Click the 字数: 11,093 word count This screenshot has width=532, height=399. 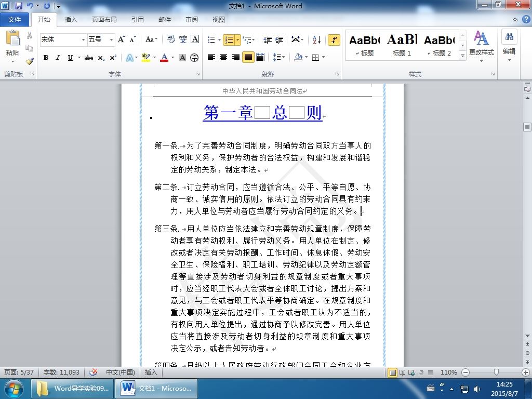tap(61, 372)
